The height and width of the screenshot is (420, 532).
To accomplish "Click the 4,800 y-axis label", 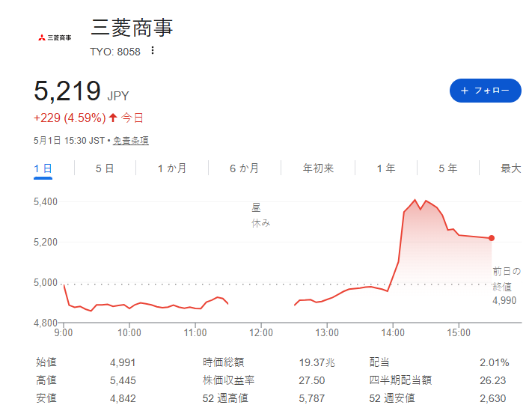I will click(46, 323).
